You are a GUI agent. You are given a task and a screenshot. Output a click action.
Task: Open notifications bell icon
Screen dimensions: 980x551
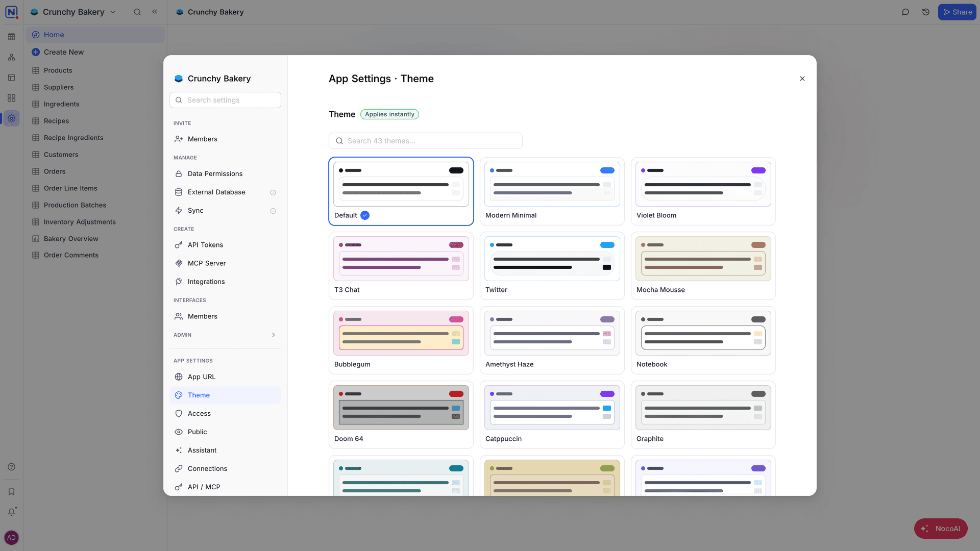(x=11, y=512)
